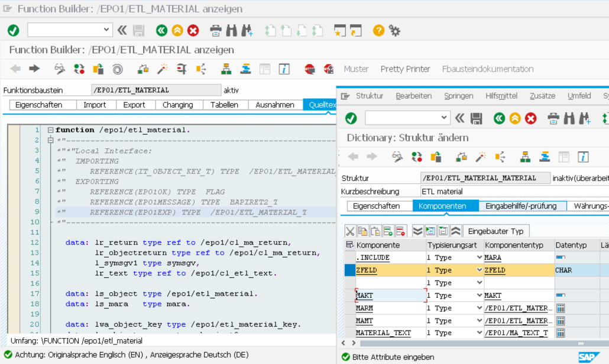
Task: Click Muster button
Action: [356, 69]
